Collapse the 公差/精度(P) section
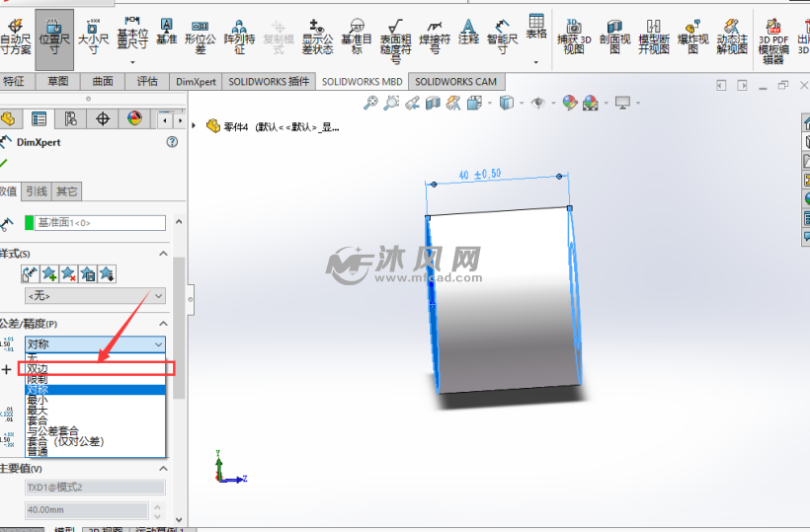The image size is (810, 532). click(x=163, y=324)
